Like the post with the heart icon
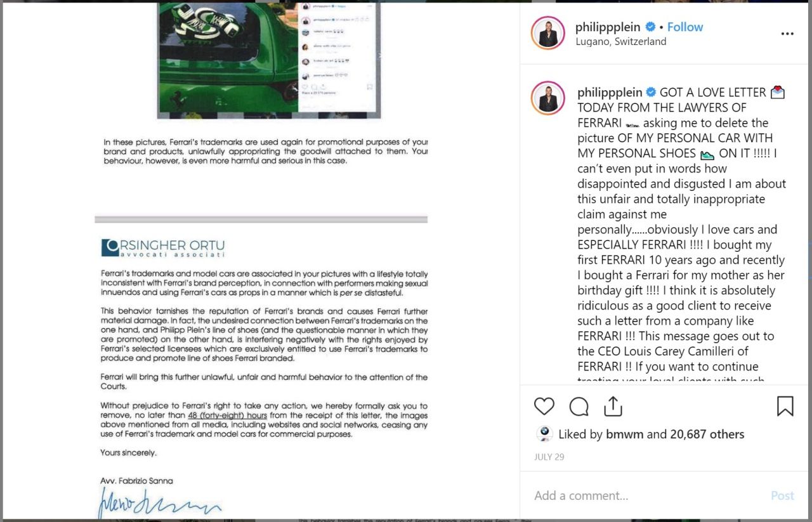The height and width of the screenshot is (522, 812). tap(544, 406)
